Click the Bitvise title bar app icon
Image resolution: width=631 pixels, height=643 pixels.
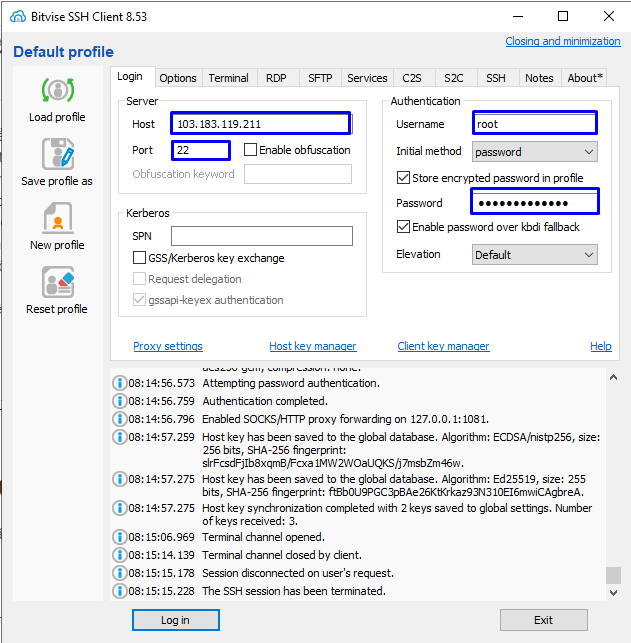[x=17, y=16]
